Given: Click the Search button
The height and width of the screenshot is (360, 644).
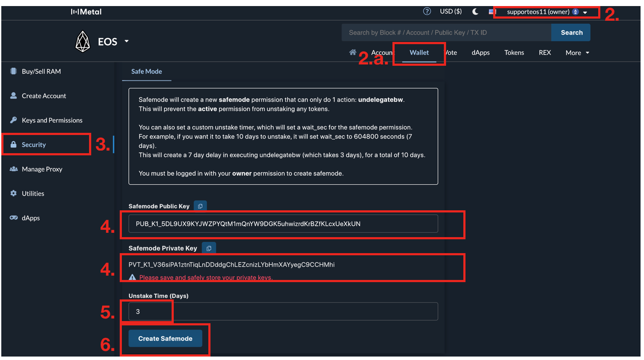Looking at the screenshot, I should tap(571, 32).
